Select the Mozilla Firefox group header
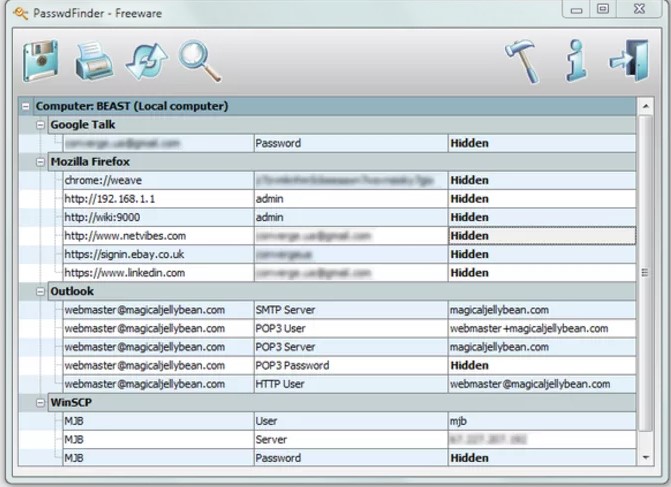This screenshot has width=671, height=487. [x=342, y=162]
